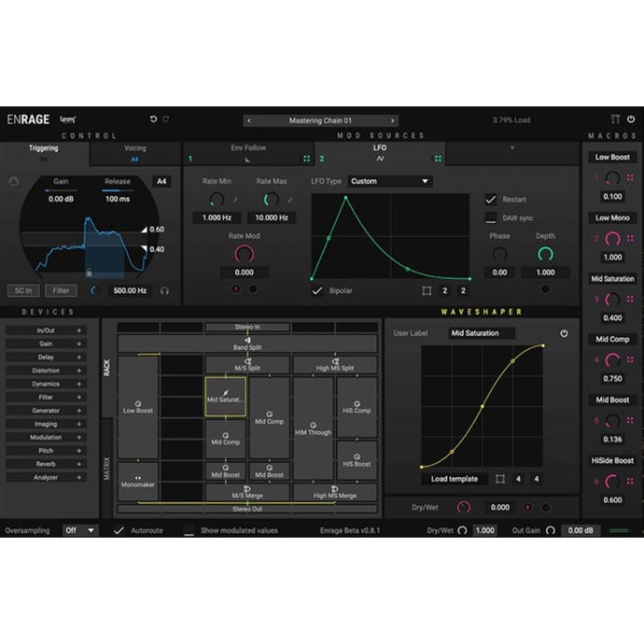Image resolution: width=644 pixels, height=644 pixels.
Task: Click Low Boost macro assign icon
Action: 630,178
